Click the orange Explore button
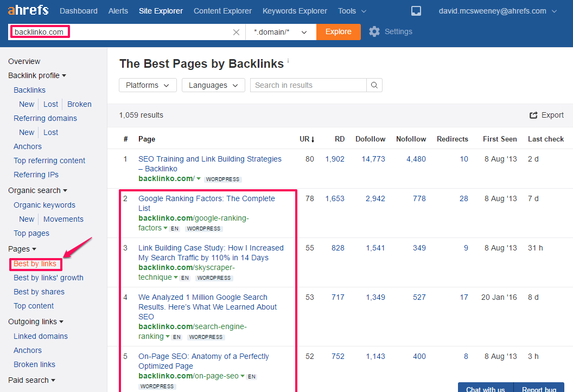The width and height of the screenshot is (573, 392). pos(339,32)
